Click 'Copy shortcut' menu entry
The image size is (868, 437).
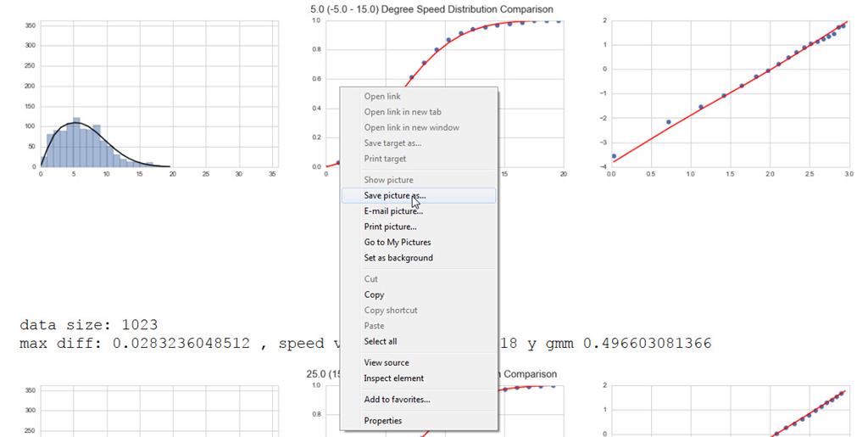click(419, 311)
